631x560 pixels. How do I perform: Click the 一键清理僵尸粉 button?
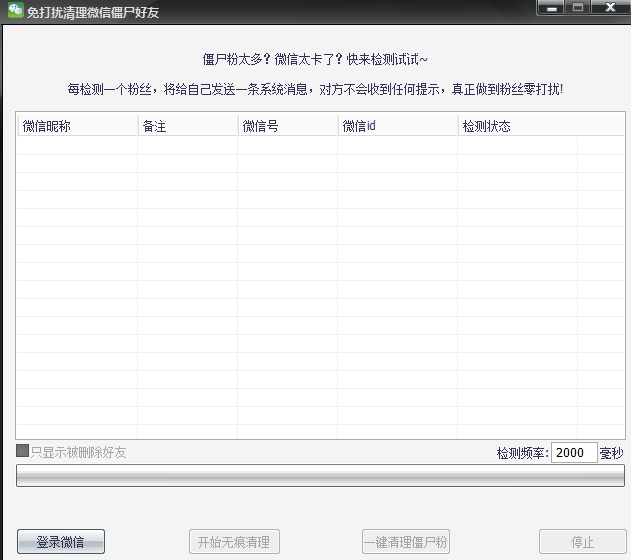(406, 541)
